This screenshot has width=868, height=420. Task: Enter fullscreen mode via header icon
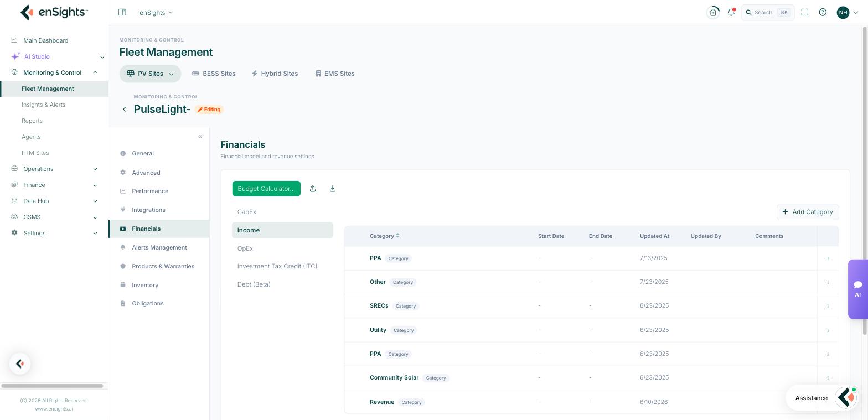point(805,12)
